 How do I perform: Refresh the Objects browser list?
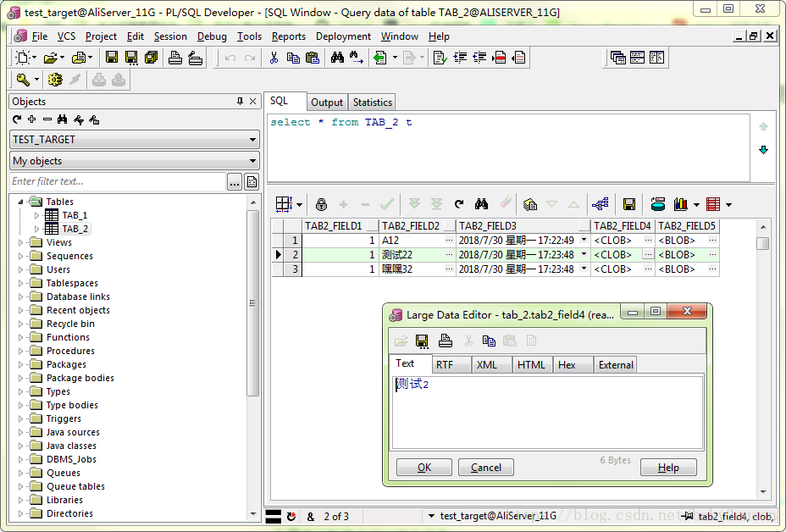[17, 120]
